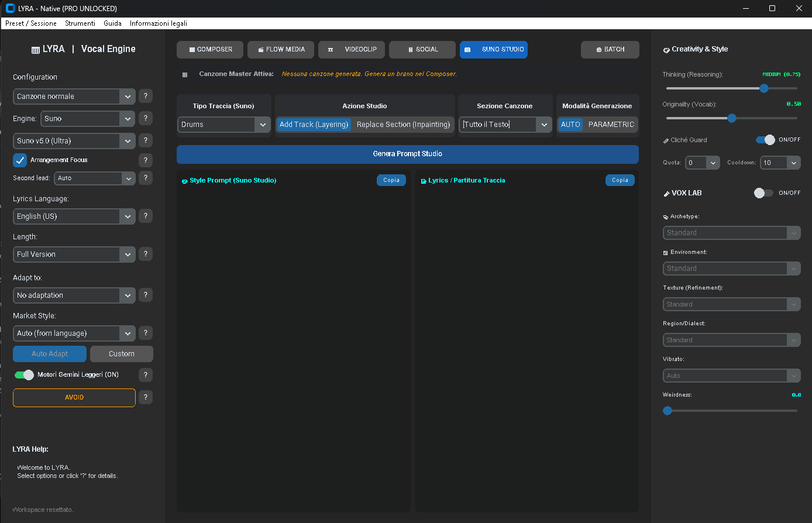Open help for Market Style
The width and height of the screenshot is (812, 523).
point(146,333)
